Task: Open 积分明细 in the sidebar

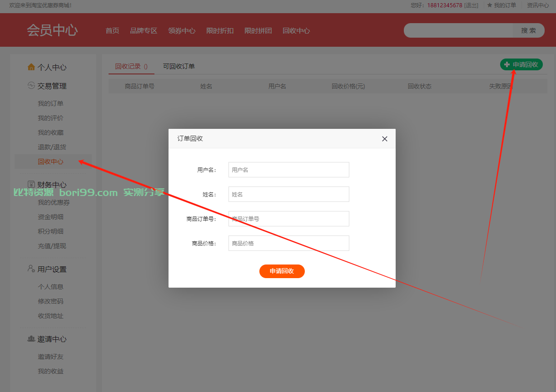Action: pyautogui.click(x=50, y=231)
